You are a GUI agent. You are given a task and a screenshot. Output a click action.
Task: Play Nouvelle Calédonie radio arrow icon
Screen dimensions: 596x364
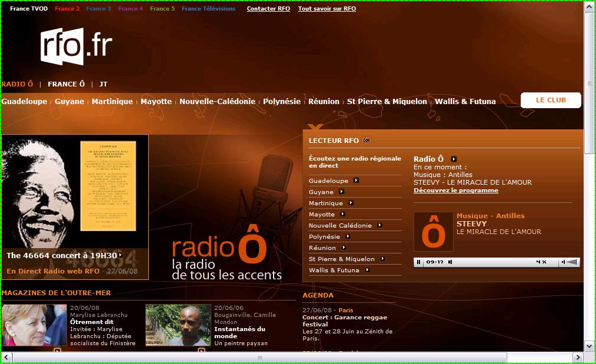379,225
